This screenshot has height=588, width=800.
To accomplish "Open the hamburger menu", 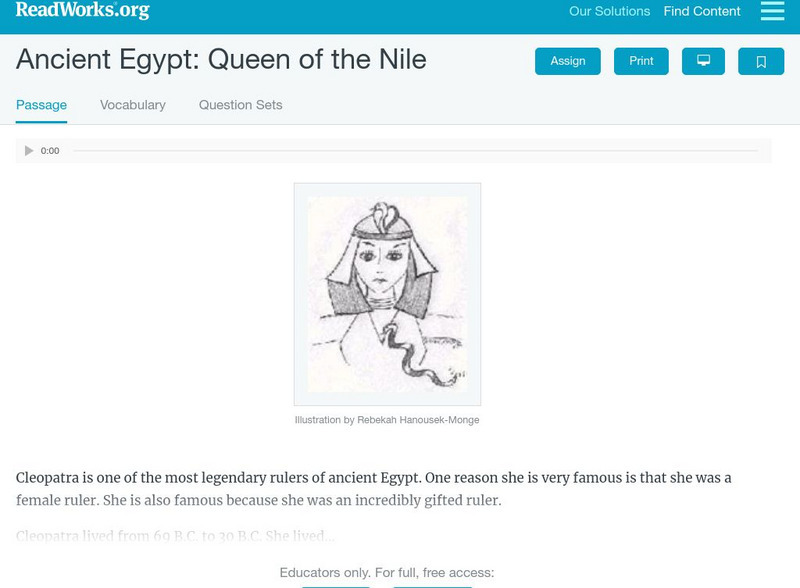I will click(x=772, y=11).
